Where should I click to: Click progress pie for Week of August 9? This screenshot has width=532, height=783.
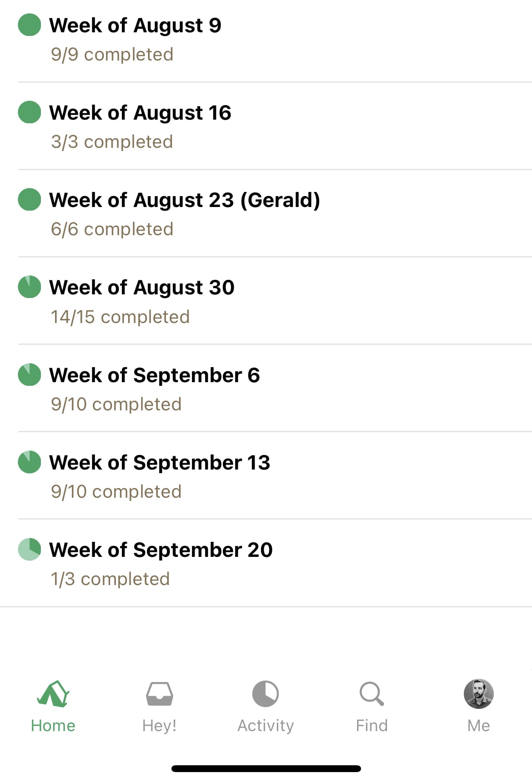30,25
